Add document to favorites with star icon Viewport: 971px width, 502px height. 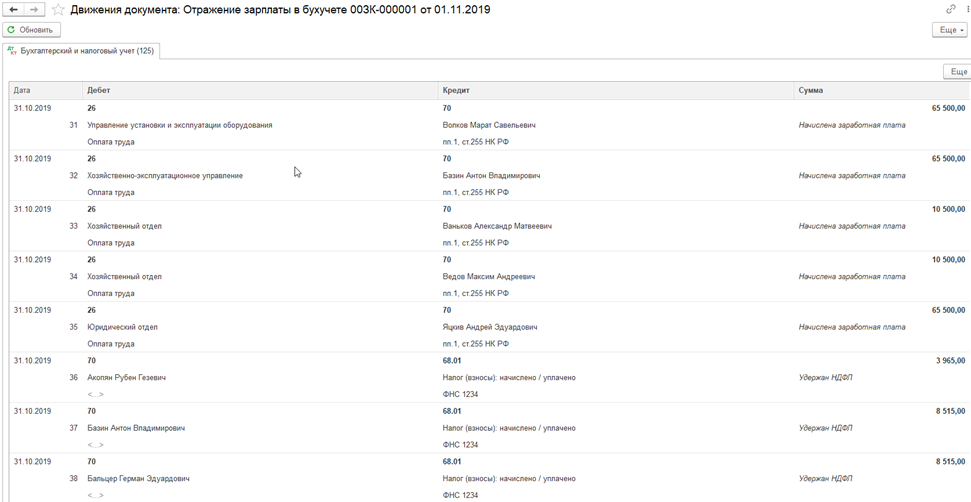[58, 10]
